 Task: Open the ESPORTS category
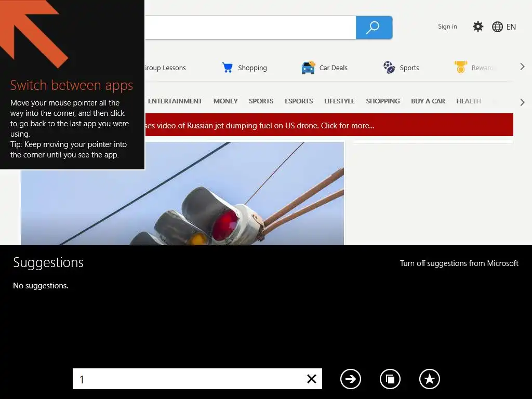point(299,101)
